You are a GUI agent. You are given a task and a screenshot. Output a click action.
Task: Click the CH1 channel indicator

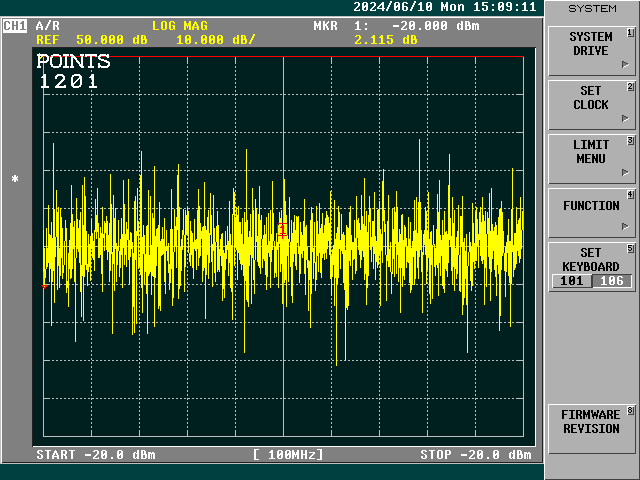15,26
